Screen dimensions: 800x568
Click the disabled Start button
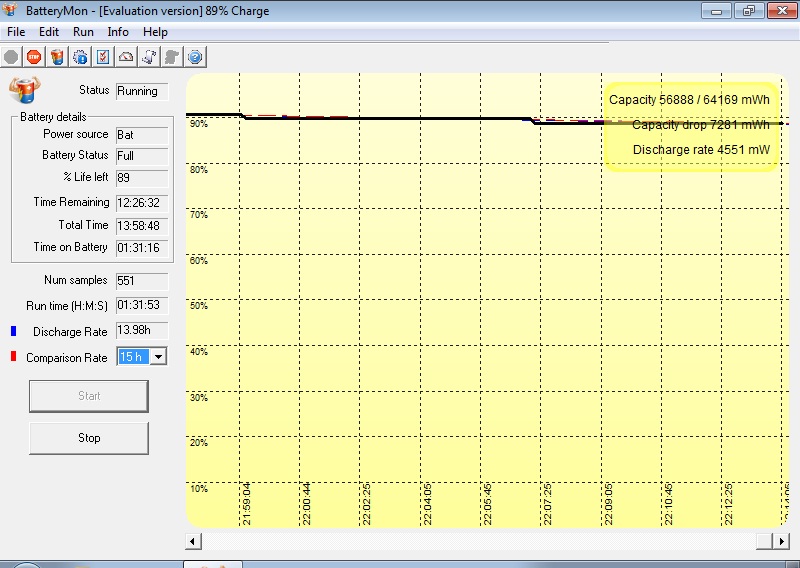tap(89, 396)
